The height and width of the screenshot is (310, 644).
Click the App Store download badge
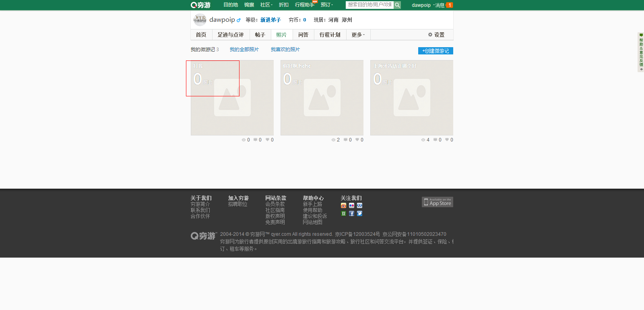pos(437,202)
